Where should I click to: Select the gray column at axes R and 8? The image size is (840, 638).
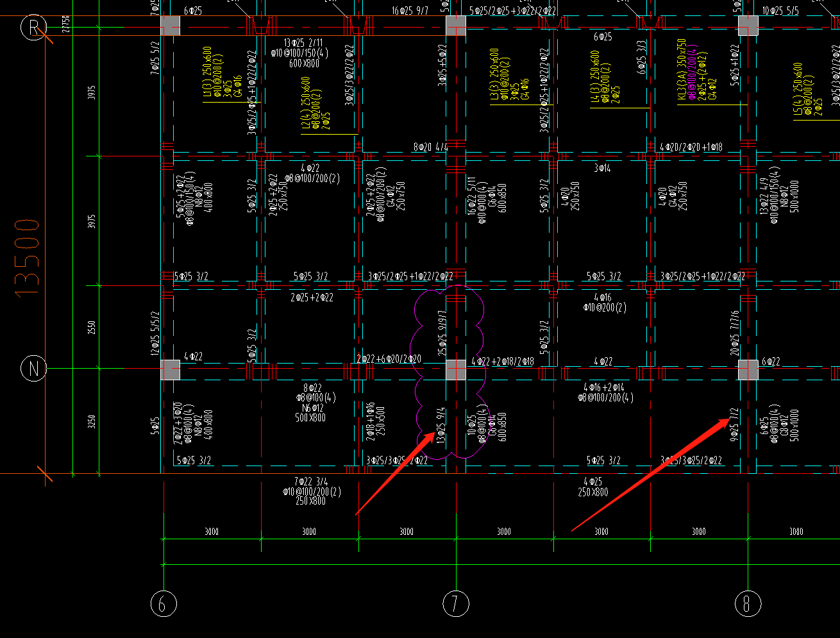pos(748,26)
